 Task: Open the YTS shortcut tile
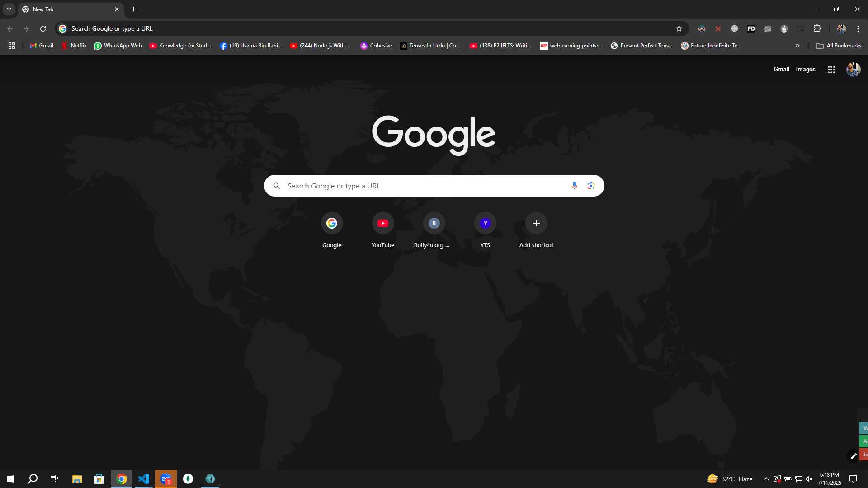point(485,231)
